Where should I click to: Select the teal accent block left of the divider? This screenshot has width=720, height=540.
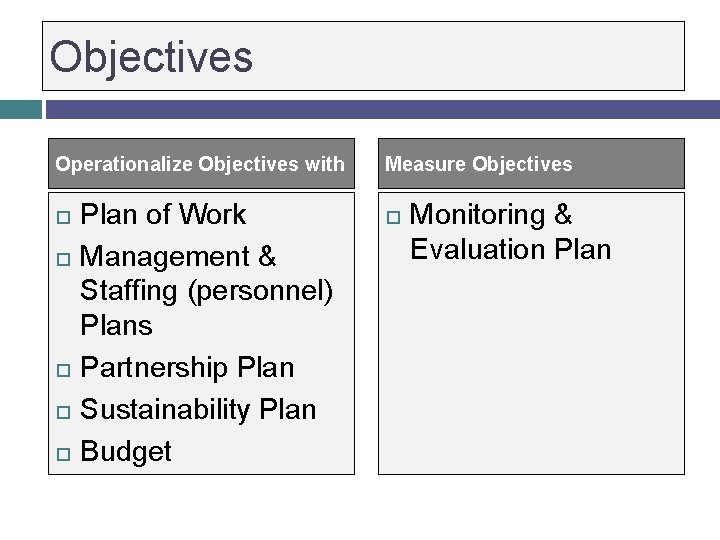(x=20, y=109)
